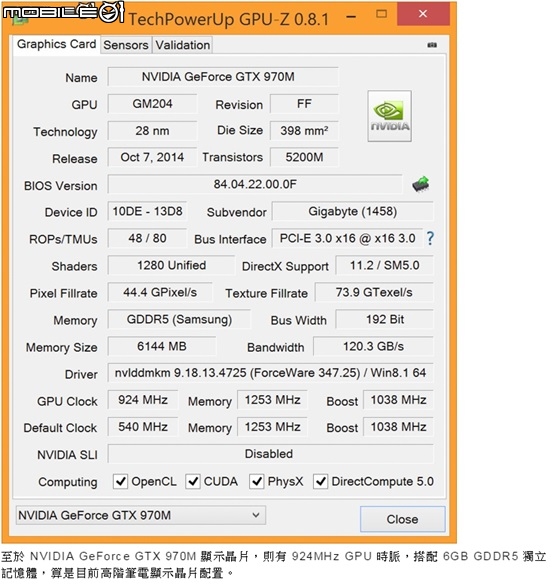
Task: Maximize the GPU-Z window
Action: pos(381,14)
